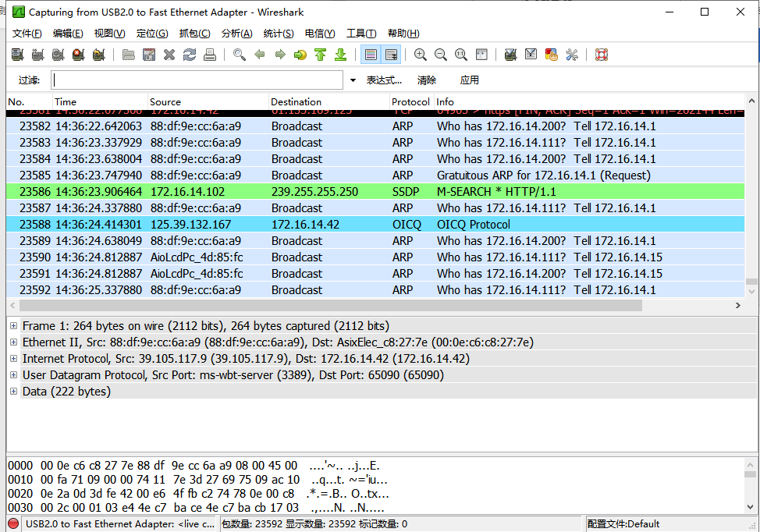Open the 定位(G) menu
The image size is (760, 532).
click(x=152, y=34)
